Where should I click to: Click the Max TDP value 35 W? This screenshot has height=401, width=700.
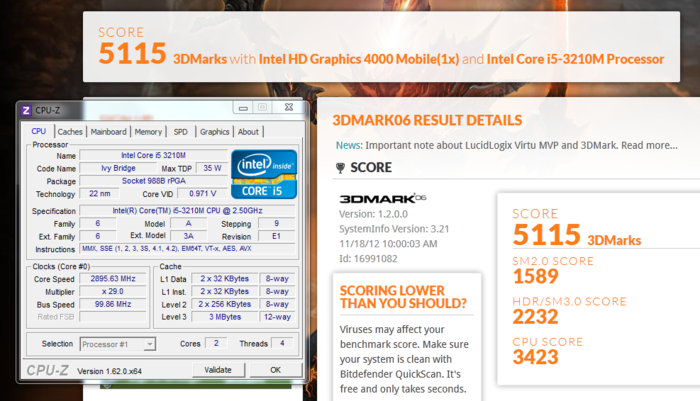pyautogui.click(x=212, y=168)
